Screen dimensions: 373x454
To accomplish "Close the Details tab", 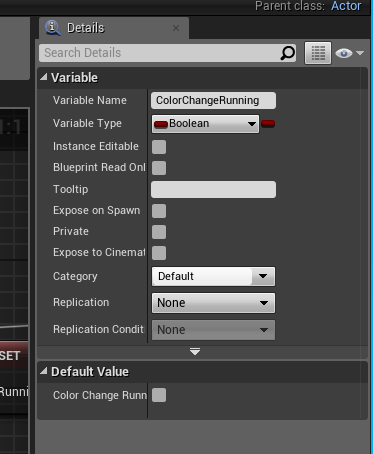I will point(176,28).
